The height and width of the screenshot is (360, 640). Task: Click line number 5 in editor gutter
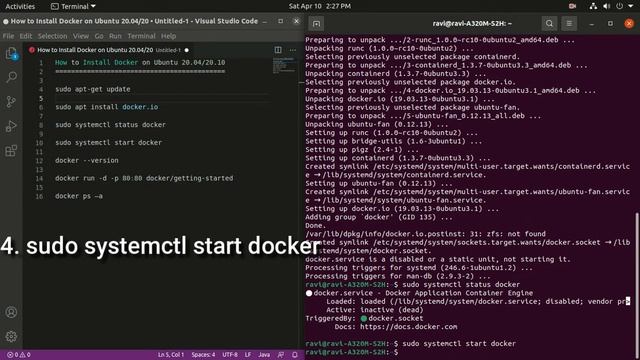pyautogui.click(x=41, y=98)
